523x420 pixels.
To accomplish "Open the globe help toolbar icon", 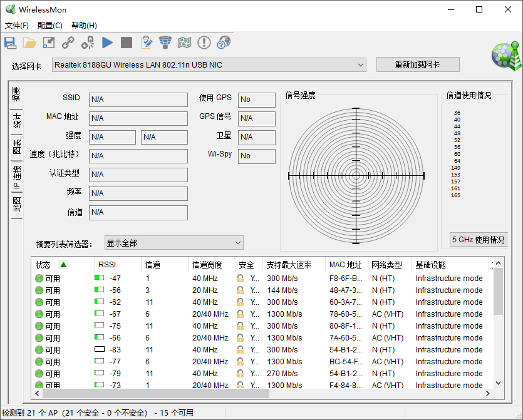I will [x=224, y=43].
